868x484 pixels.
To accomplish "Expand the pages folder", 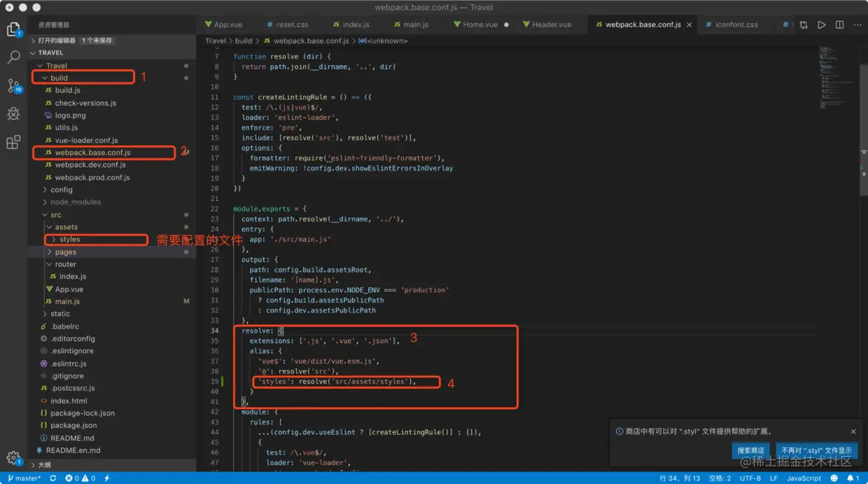I will [x=66, y=252].
